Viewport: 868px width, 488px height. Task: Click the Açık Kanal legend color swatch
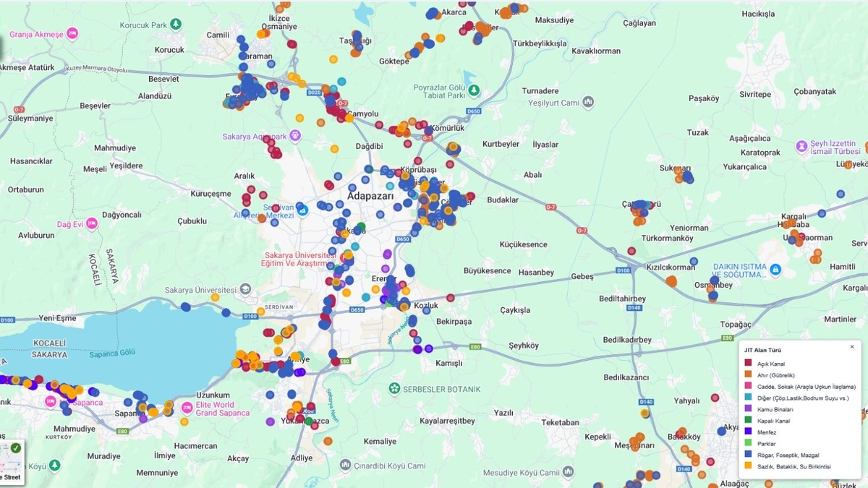(748, 364)
